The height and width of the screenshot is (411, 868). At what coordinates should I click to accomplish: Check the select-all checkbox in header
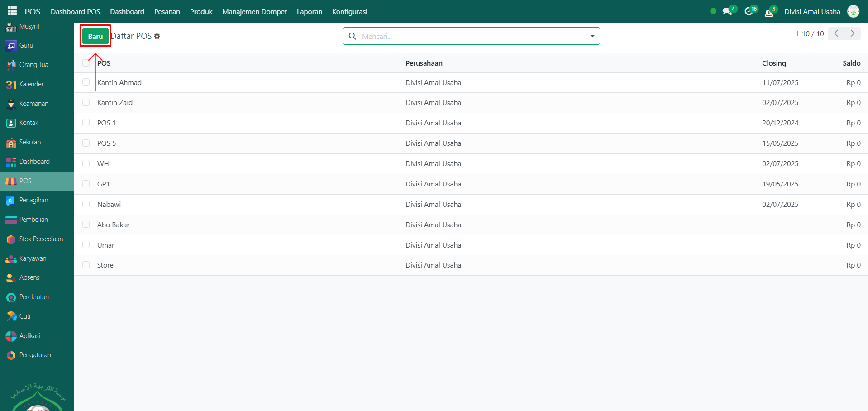tap(86, 63)
